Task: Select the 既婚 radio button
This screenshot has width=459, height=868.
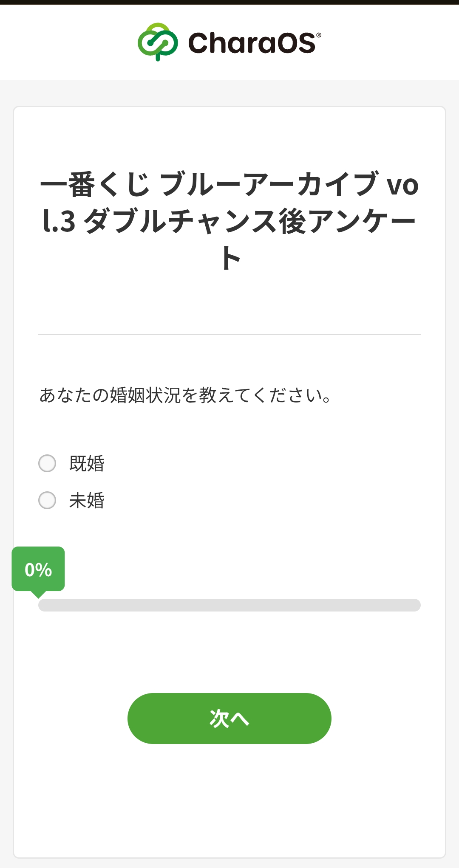Action: [x=47, y=463]
